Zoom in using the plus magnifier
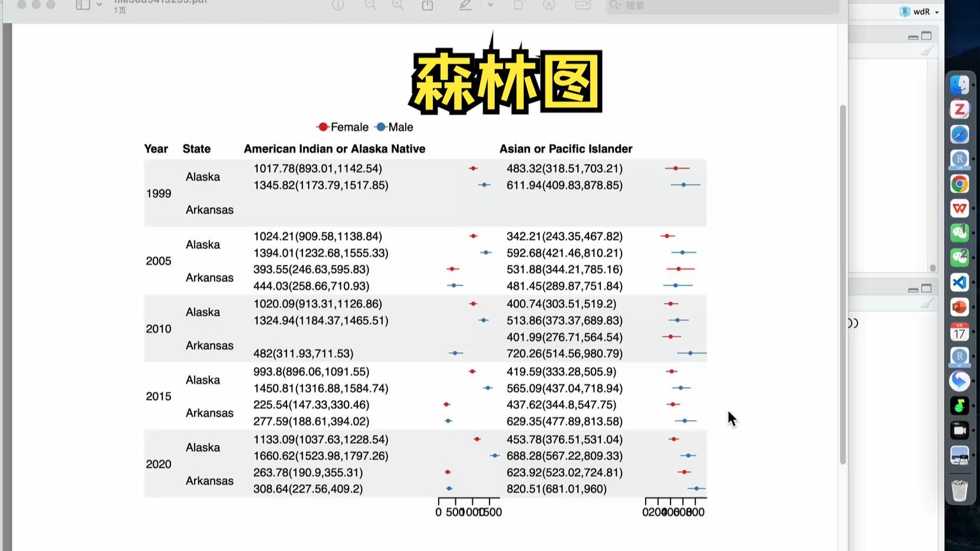 pyautogui.click(x=399, y=5)
